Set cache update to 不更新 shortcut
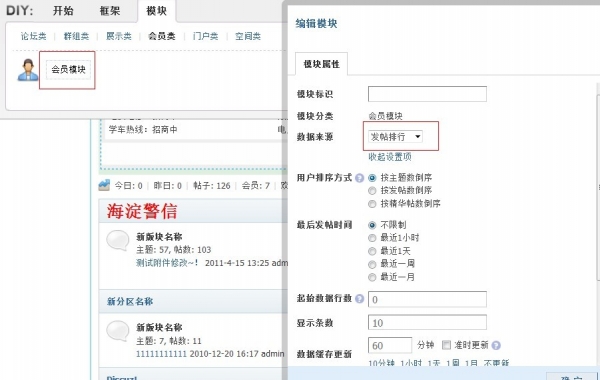This screenshot has height=380, width=600. (x=497, y=363)
